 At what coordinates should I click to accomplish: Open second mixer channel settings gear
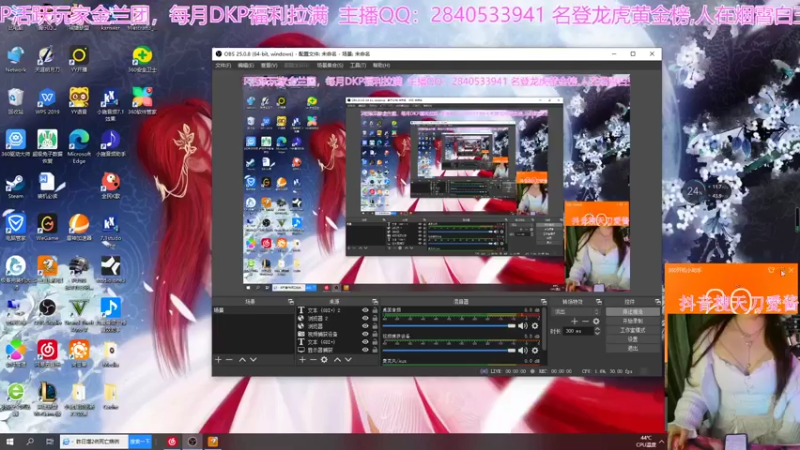535,351
